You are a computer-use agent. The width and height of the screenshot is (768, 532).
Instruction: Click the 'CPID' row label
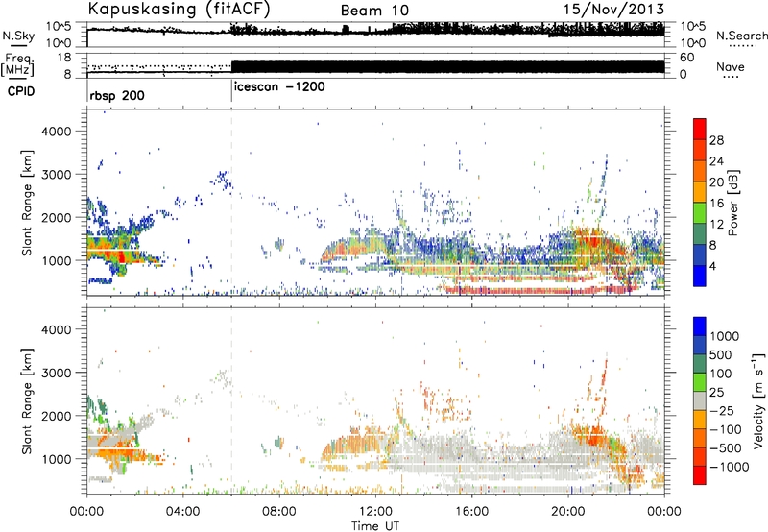(21, 91)
